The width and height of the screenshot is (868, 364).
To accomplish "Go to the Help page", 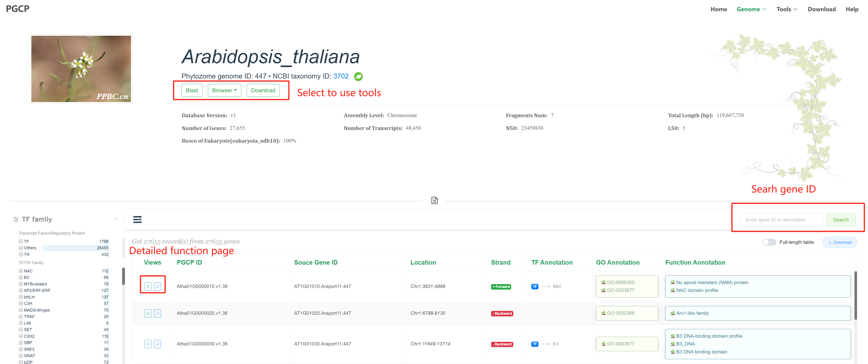I will tap(852, 9).
